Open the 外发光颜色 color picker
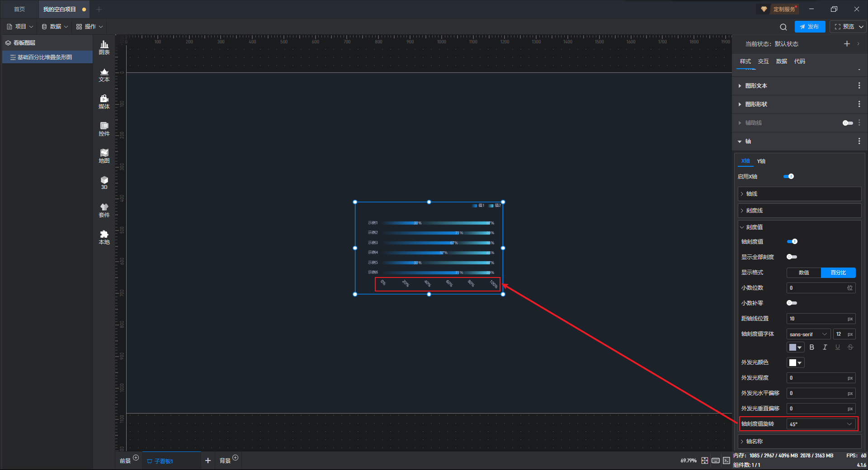Viewport: 868px width, 470px height. click(x=795, y=362)
